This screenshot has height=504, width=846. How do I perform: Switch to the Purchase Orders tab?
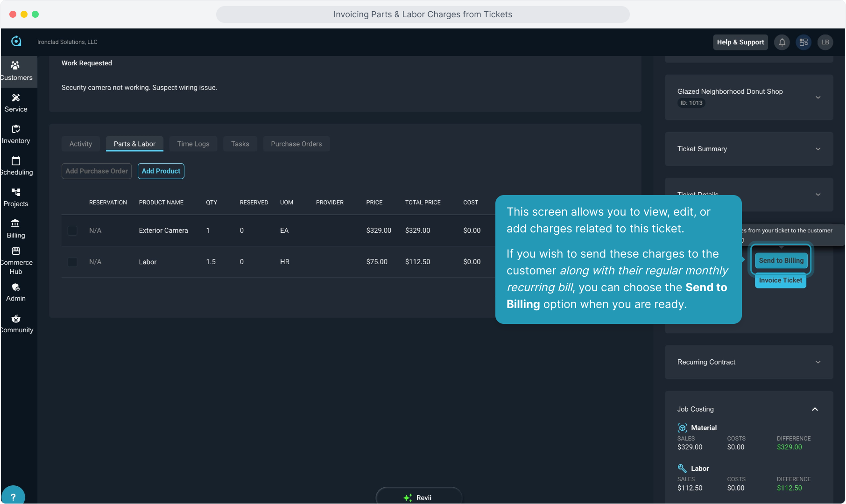pos(296,144)
